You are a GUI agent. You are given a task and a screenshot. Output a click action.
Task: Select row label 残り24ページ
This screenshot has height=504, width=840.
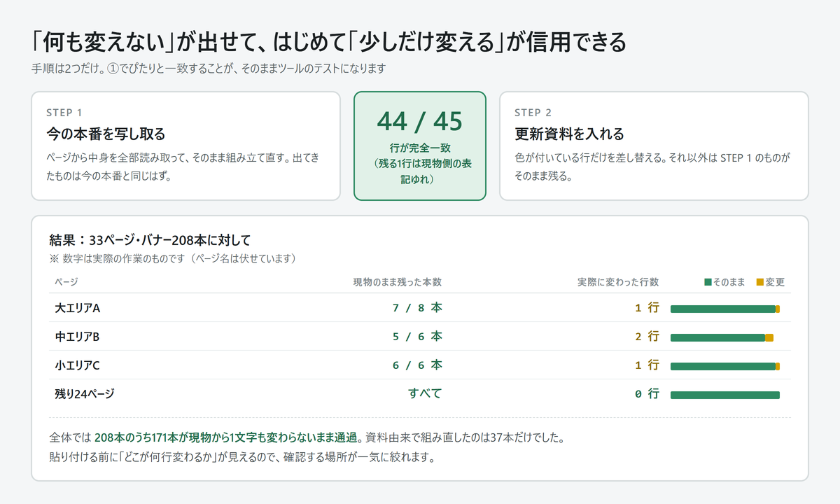point(85,394)
